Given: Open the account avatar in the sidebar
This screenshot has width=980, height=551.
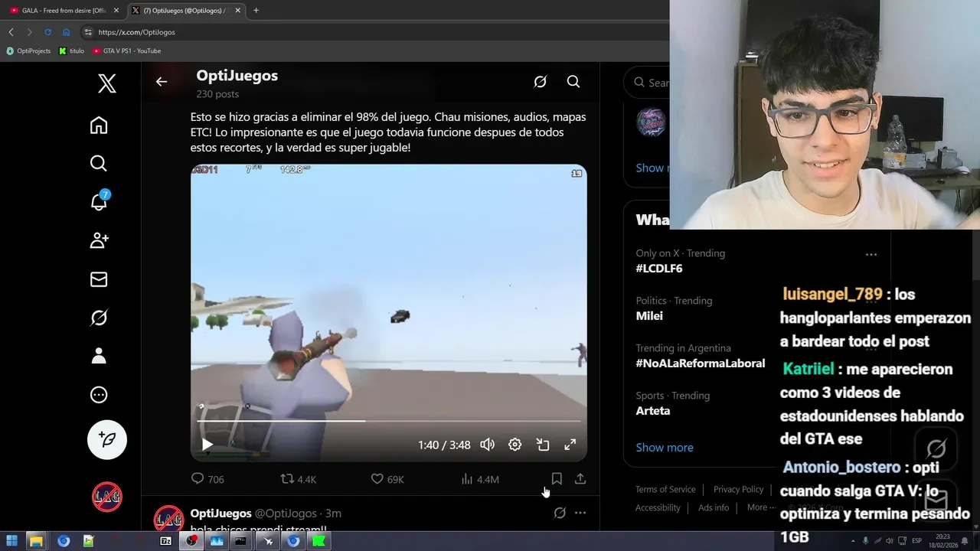Looking at the screenshot, I should (x=107, y=497).
